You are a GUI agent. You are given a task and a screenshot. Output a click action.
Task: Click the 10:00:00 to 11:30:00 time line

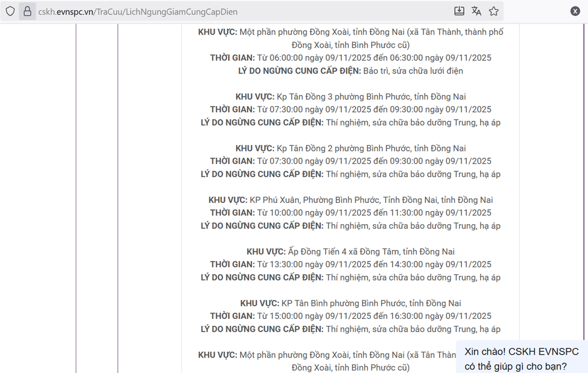(350, 213)
